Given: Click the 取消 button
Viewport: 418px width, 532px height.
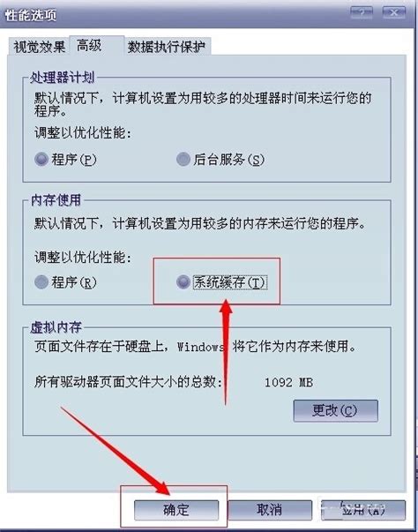Looking at the screenshot, I should 270,510.
